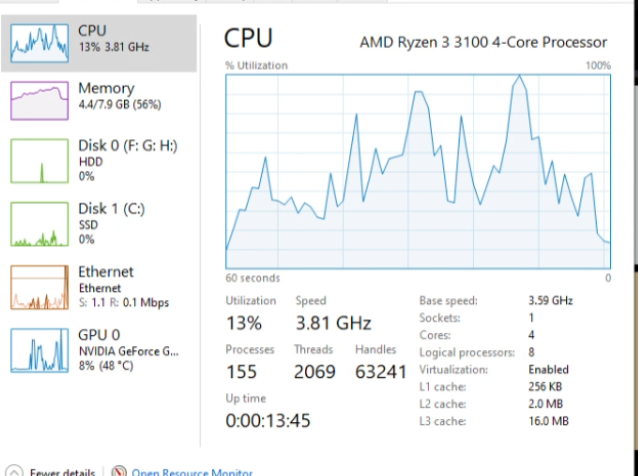Click the Resource Monitor gauge icon
Viewport: 638px width, 476px height.
[x=119, y=472]
